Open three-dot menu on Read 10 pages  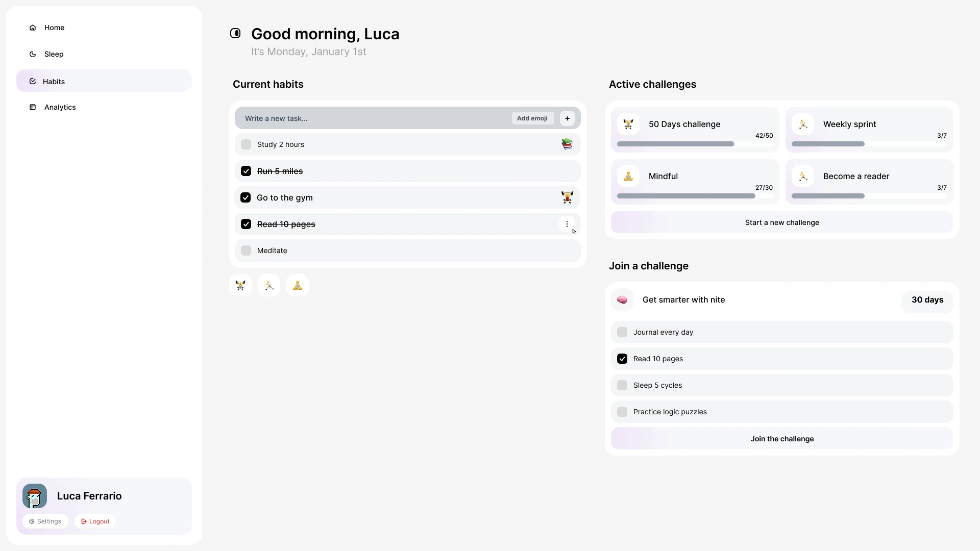point(567,224)
